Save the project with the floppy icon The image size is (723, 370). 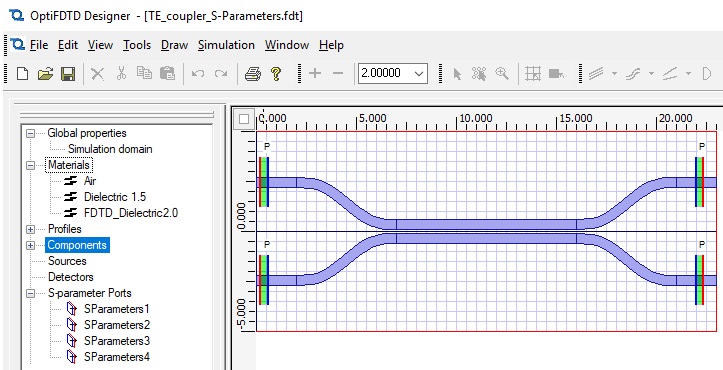[x=68, y=73]
